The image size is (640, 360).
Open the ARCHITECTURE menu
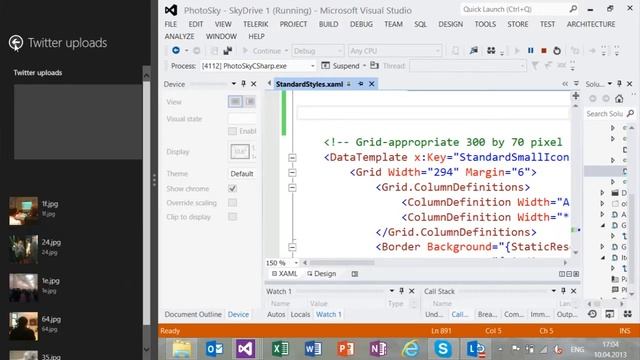pos(591,24)
